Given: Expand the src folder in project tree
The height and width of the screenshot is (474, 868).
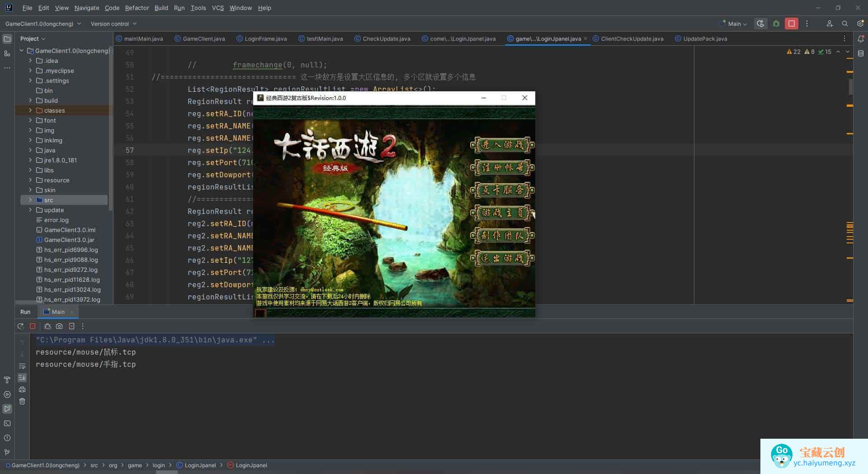Looking at the screenshot, I should (x=30, y=200).
